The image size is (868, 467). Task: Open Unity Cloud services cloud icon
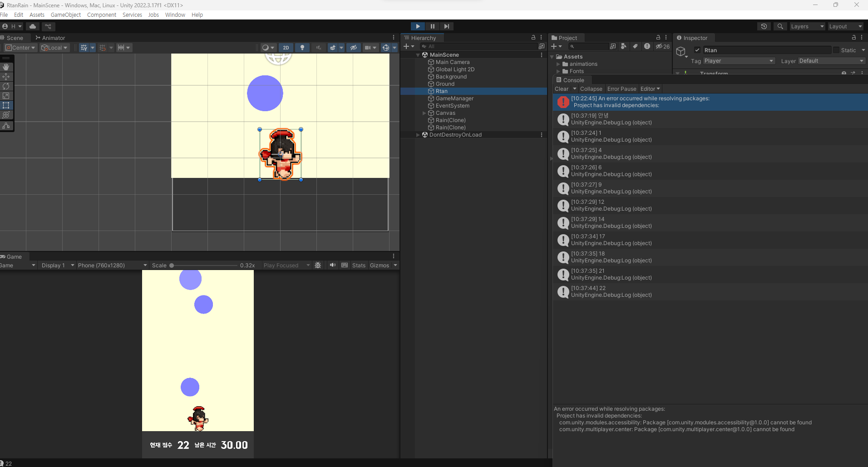33,26
